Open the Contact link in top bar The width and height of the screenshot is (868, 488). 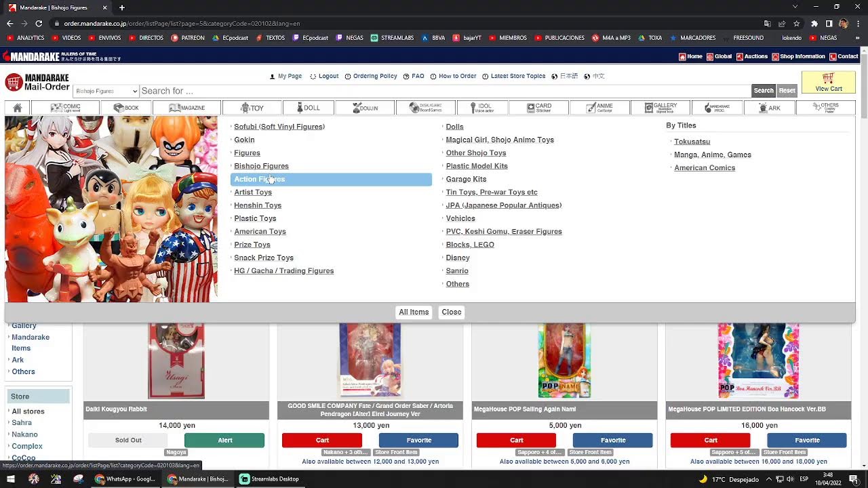[x=844, y=57]
